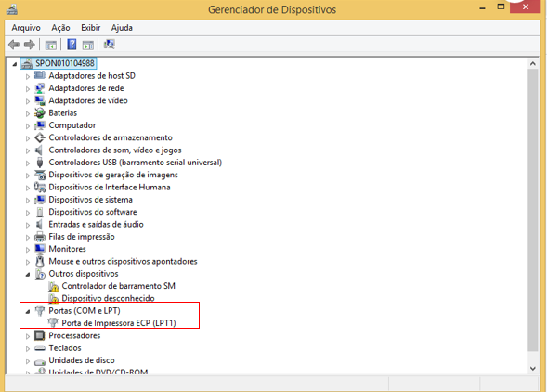Click the speaker icon for Controladores de som

point(39,150)
